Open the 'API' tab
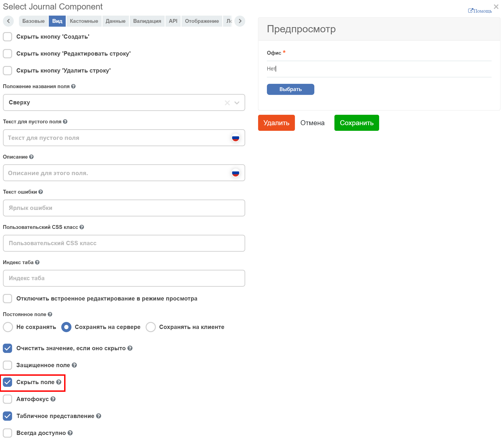Viewport: 504px width, 446px height. click(x=173, y=21)
